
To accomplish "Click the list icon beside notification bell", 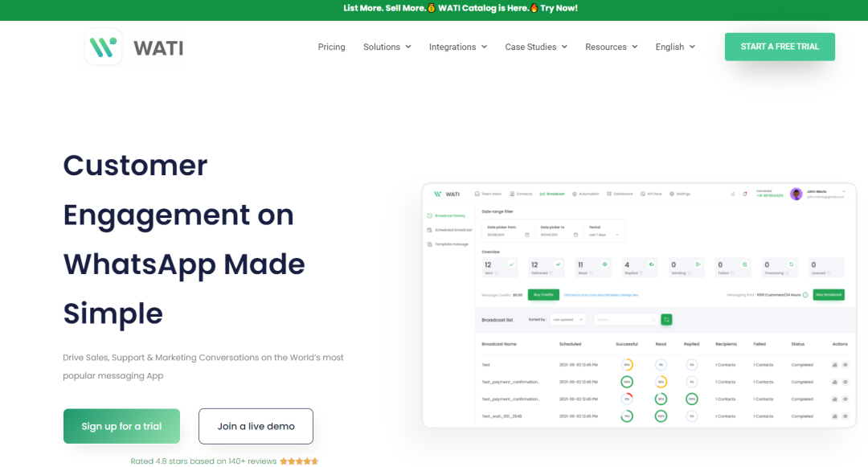I will 732,195.
